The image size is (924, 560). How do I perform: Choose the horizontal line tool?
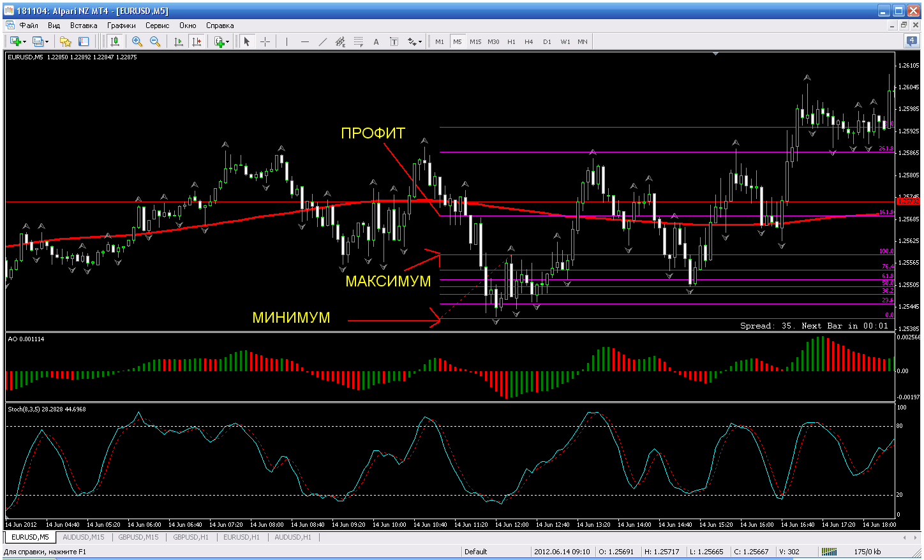tap(305, 41)
